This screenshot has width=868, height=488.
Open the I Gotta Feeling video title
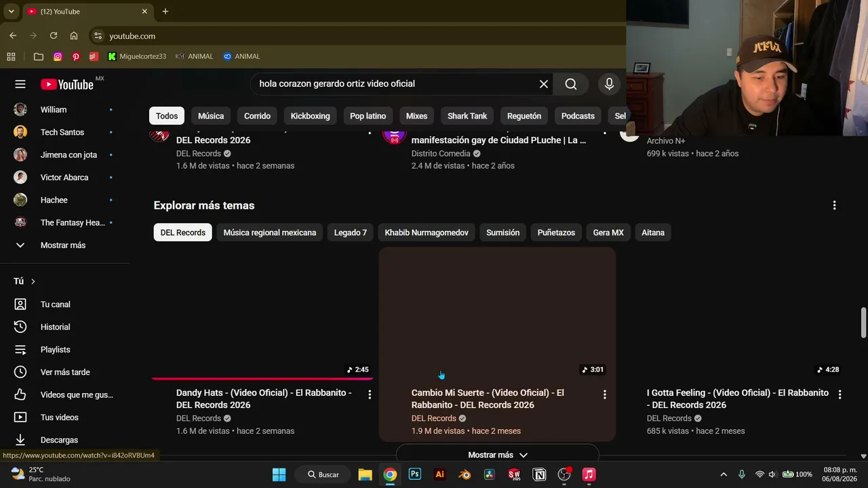[x=738, y=399]
